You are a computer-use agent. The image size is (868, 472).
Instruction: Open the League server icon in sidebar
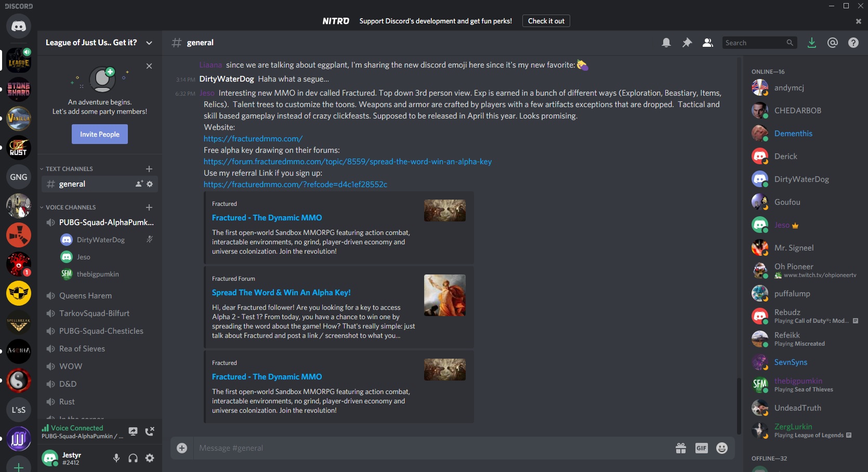click(19, 61)
